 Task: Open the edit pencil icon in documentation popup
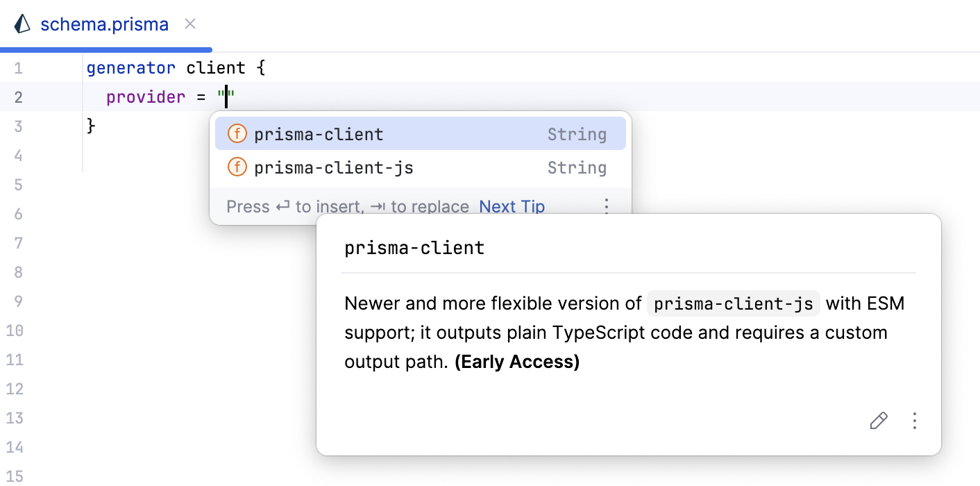click(x=879, y=421)
